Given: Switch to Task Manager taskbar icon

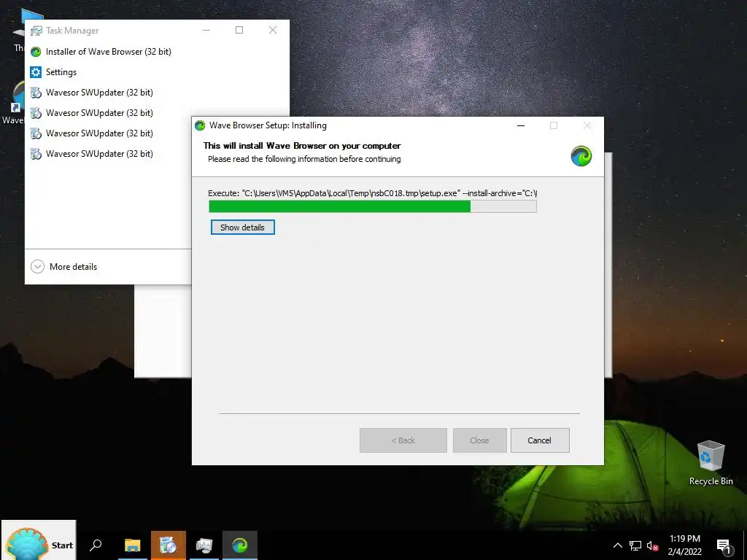Looking at the screenshot, I should 204,545.
